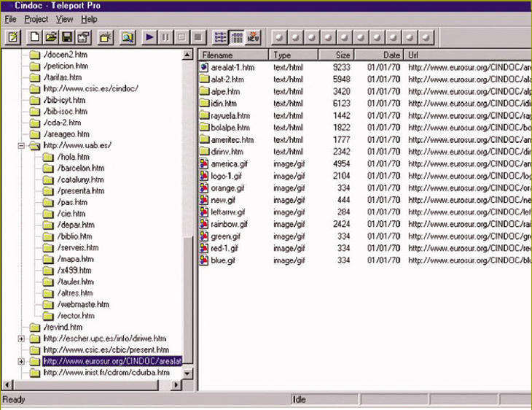Collapse the http://www.uab.es/ tree node

point(21,145)
